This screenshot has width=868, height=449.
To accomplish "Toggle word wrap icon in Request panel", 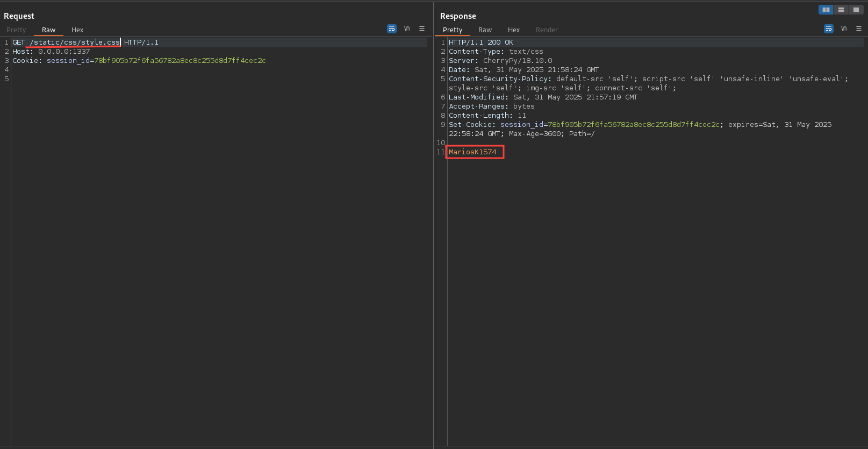I will coord(392,29).
